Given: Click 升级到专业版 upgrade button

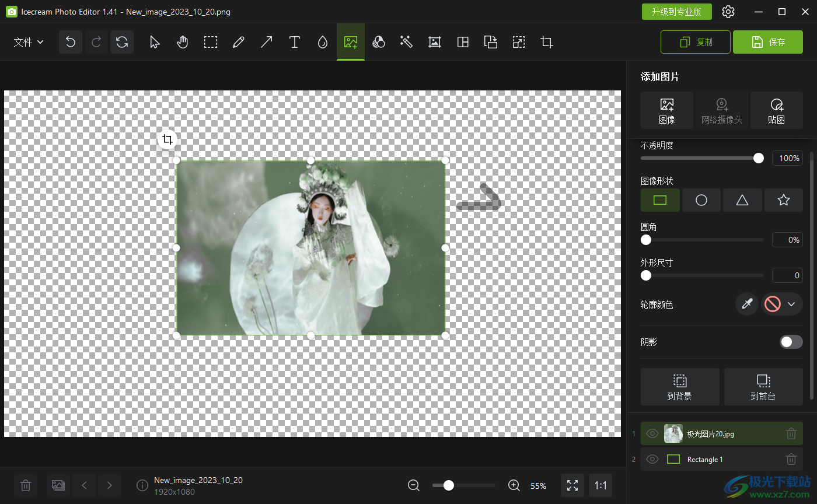Looking at the screenshot, I should pyautogui.click(x=677, y=12).
